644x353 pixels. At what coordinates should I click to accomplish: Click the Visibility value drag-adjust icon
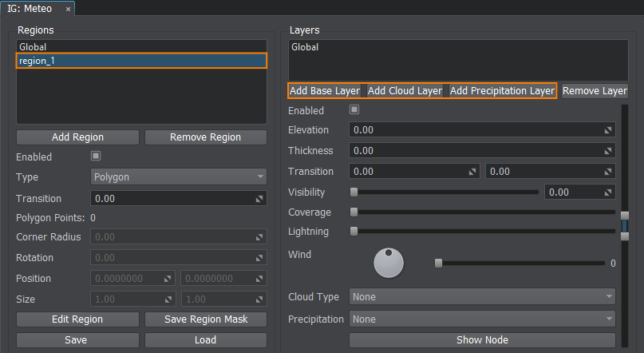coord(608,192)
